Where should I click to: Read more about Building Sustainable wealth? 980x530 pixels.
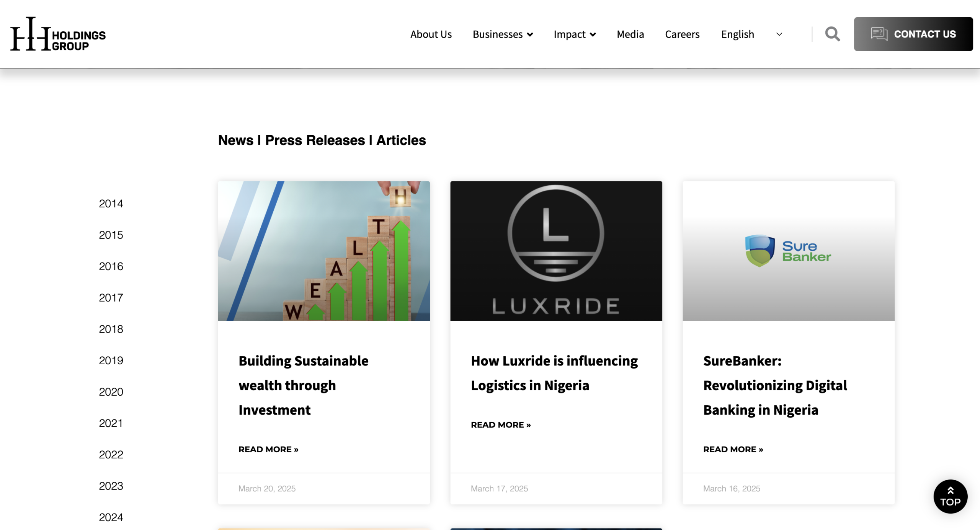click(268, 449)
